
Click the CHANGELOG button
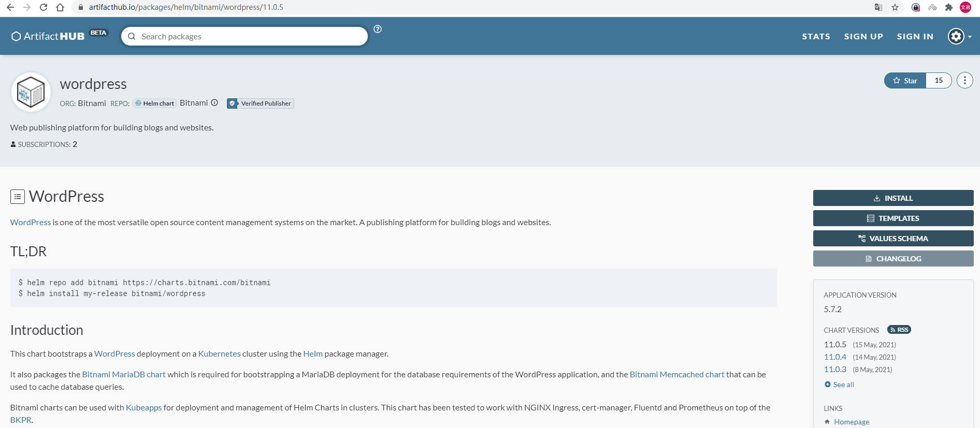[893, 259]
